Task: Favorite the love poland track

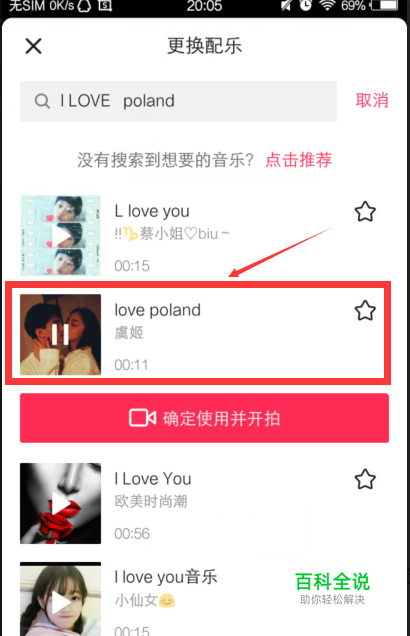Action: click(x=365, y=311)
